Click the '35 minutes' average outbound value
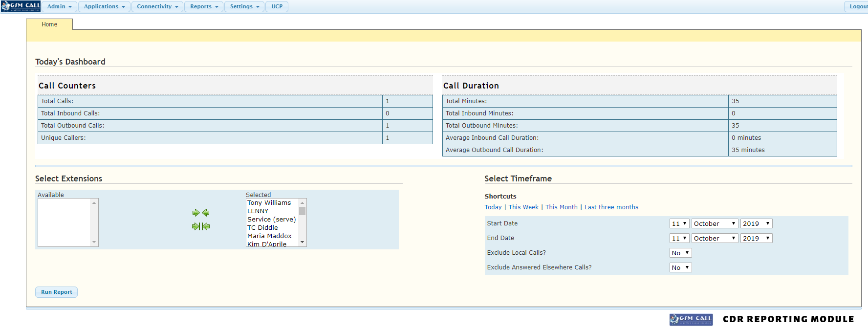Screen dimensions: 868x332 coord(748,150)
